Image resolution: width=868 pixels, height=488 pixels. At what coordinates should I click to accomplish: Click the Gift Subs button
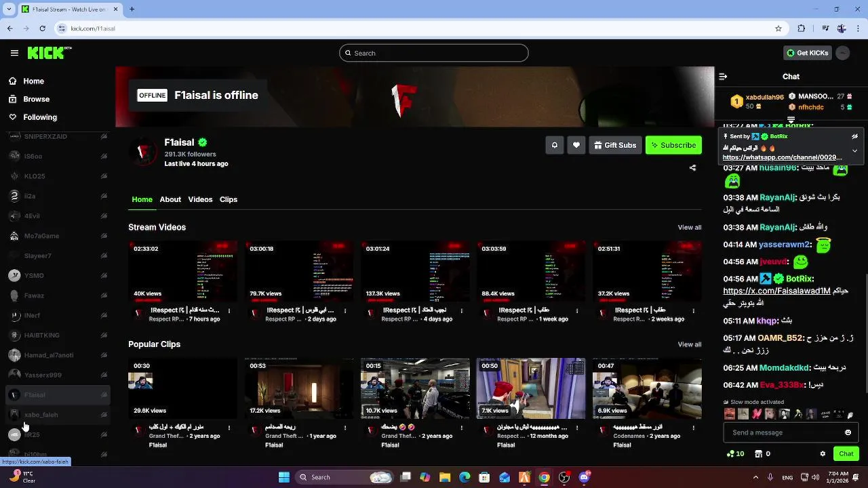click(x=615, y=145)
